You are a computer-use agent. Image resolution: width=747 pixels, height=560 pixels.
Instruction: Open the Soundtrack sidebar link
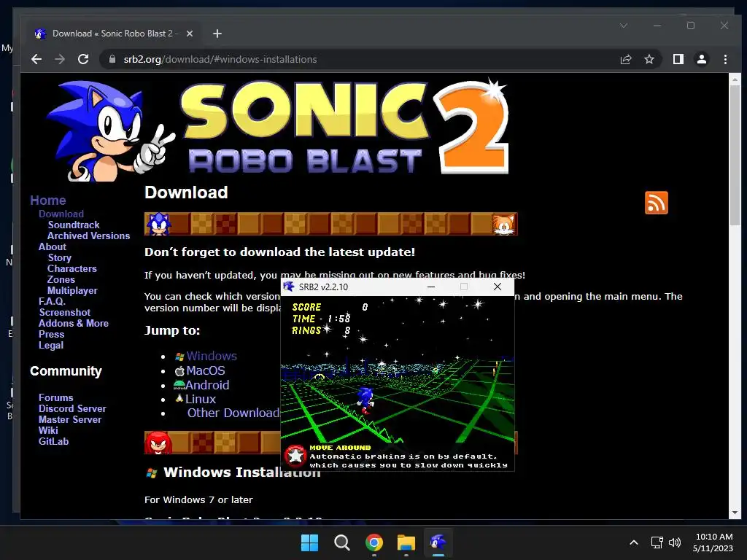(x=74, y=225)
